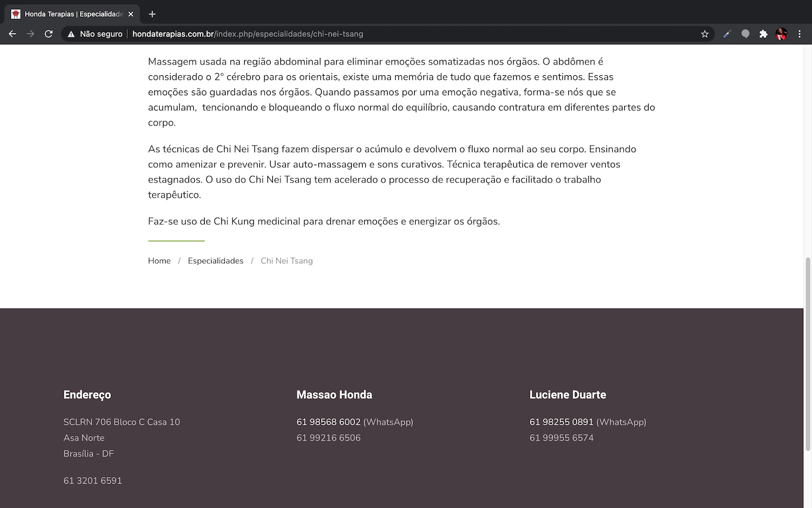
Task: Bookmark this page with the star icon
Action: coord(705,34)
